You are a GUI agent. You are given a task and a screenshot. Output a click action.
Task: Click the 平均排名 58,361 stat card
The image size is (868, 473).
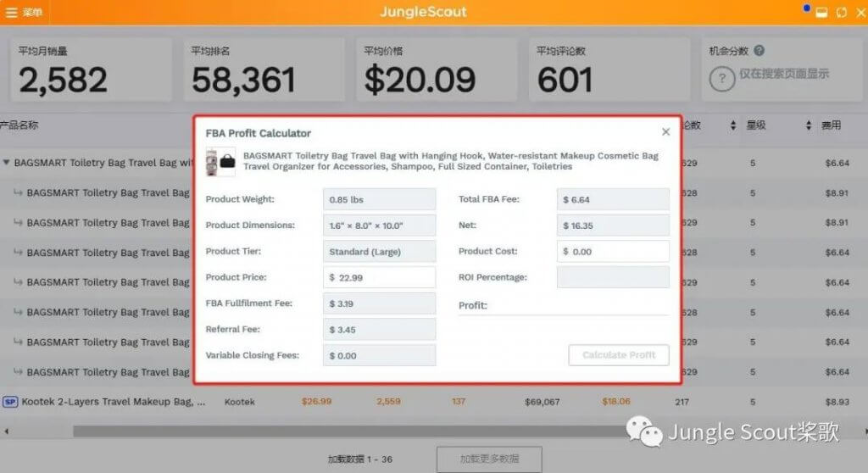(264, 70)
